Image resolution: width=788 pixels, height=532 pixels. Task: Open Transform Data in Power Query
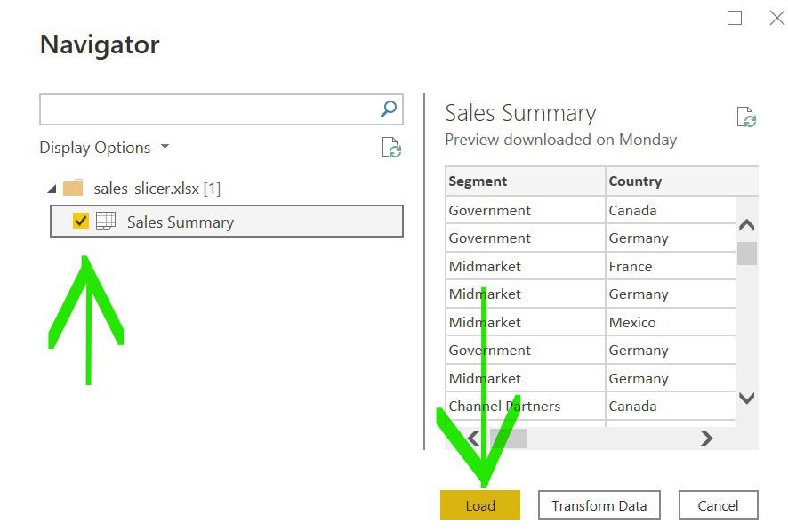[599, 504]
